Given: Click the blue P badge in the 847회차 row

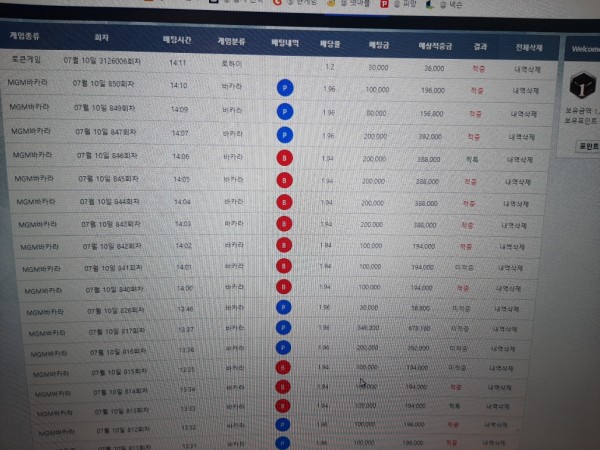Looking at the screenshot, I should (x=285, y=135).
